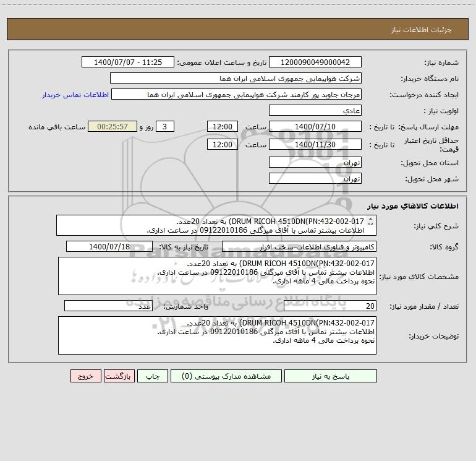This screenshot has height=461, width=476.
Task: Open مشاهده مدارک پیوستی (0) button
Action: point(226,376)
